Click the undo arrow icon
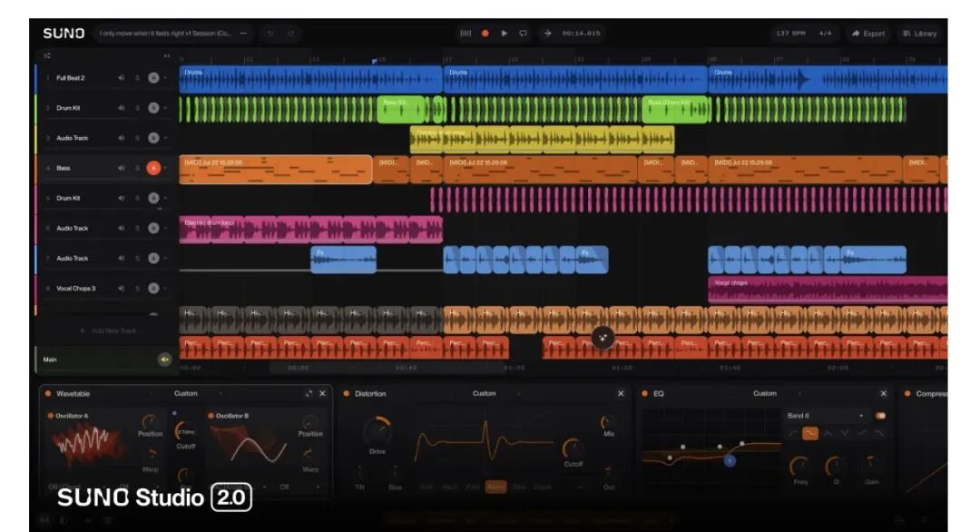Viewport: 980px width, 532px height. point(270,33)
